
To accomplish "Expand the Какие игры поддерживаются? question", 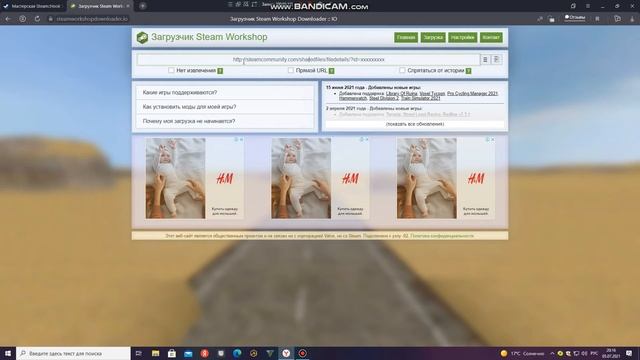I will (x=224, y=93).
